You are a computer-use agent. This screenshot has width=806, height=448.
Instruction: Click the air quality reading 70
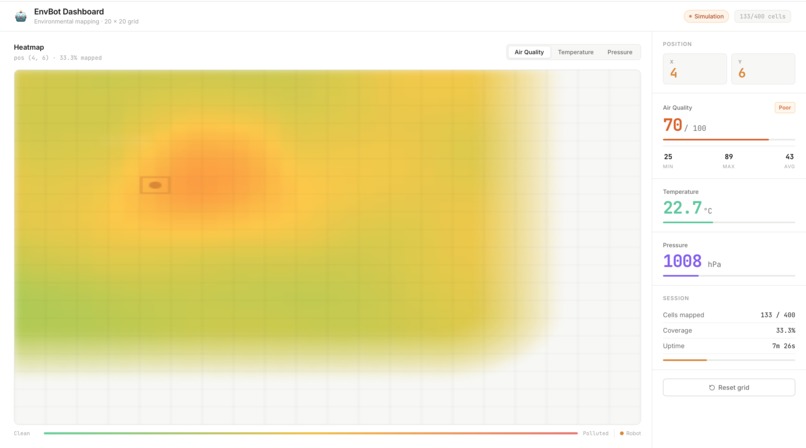pos(672,125)
